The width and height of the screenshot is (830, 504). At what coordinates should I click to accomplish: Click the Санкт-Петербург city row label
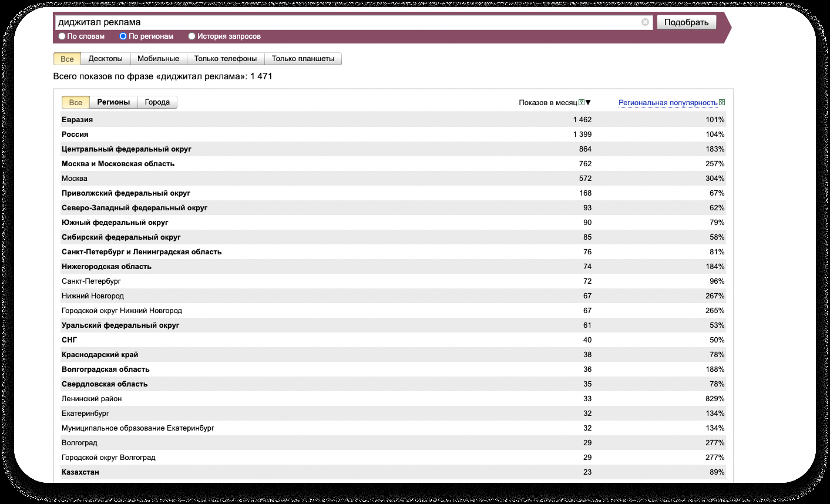tap(91, 281)
